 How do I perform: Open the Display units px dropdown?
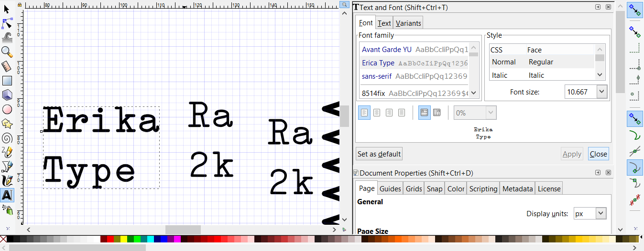click(x=602, y=214)
